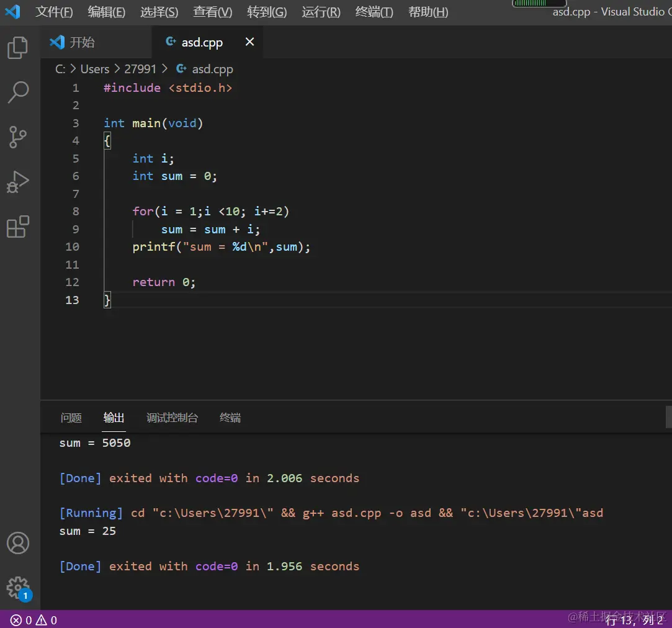Screen dimensions: 672x628
Task: Click the 'sum = 5050' output line
Action: 95,443
